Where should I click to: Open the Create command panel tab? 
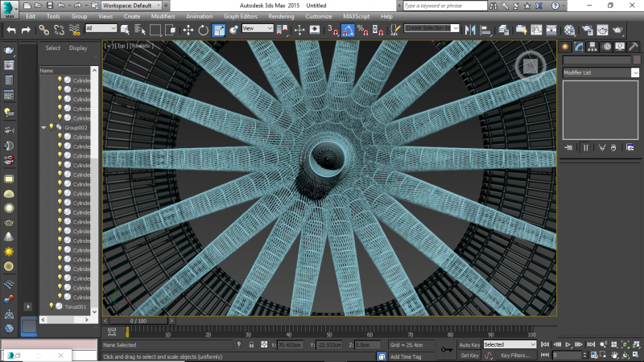565,47
